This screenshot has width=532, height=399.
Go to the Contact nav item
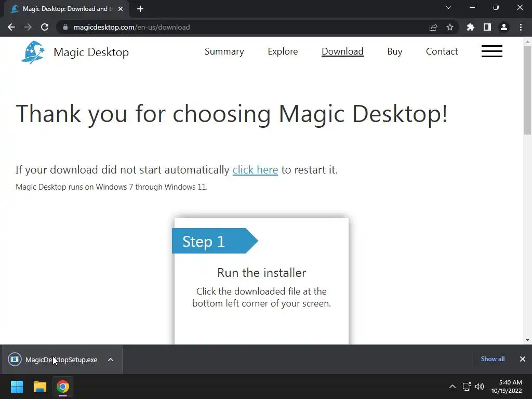coord(442,51)
